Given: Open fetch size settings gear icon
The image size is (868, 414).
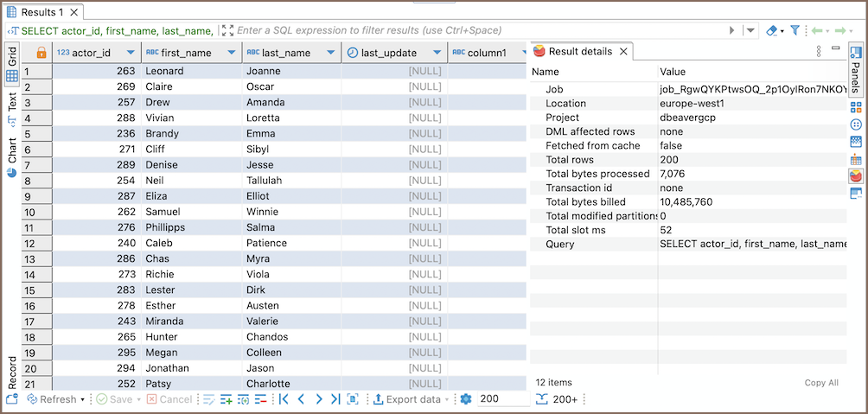Looking at the screenshot, I should (466, 399).
